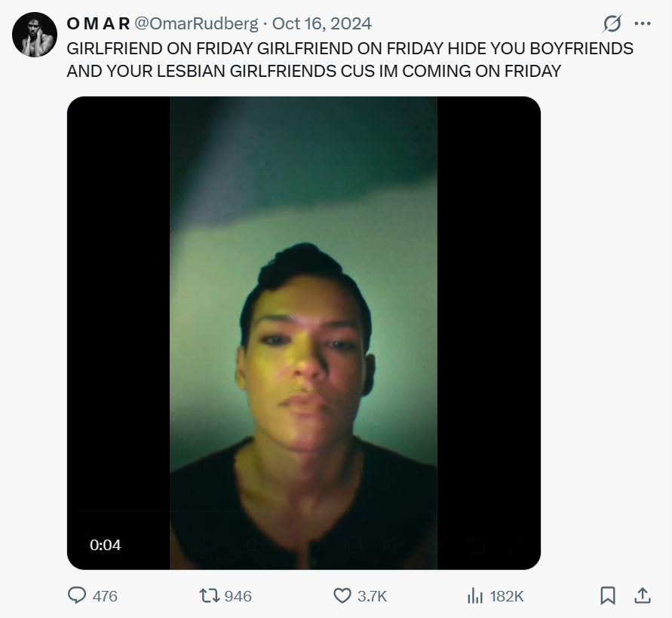Click the 182K views count
Viewport: 672px width, 618px height.
506,596
